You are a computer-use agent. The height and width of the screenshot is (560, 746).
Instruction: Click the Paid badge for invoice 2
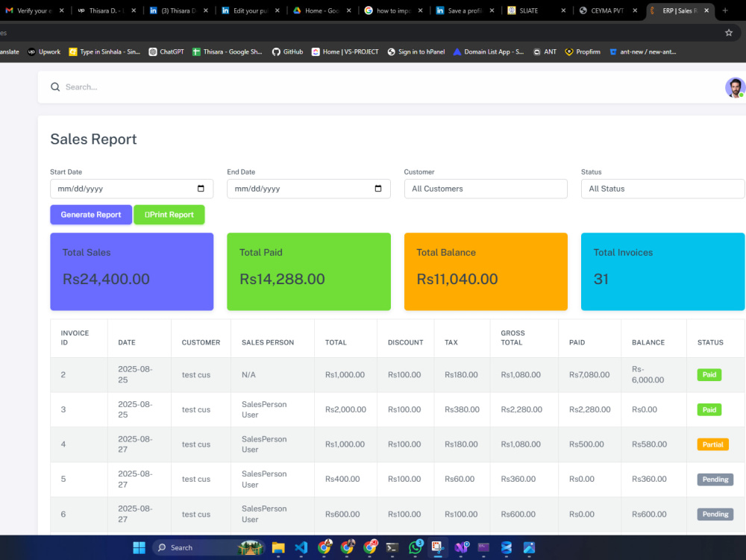click(709, 374)
